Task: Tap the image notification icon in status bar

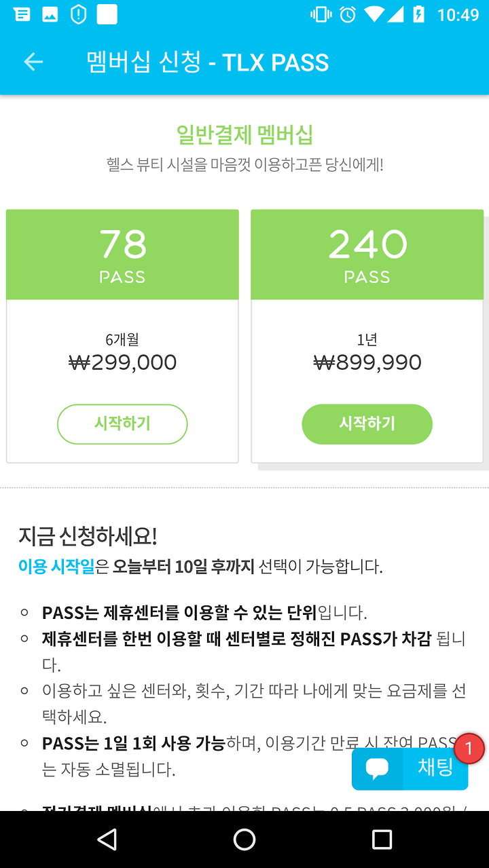Action: click(x=50, y=14)
